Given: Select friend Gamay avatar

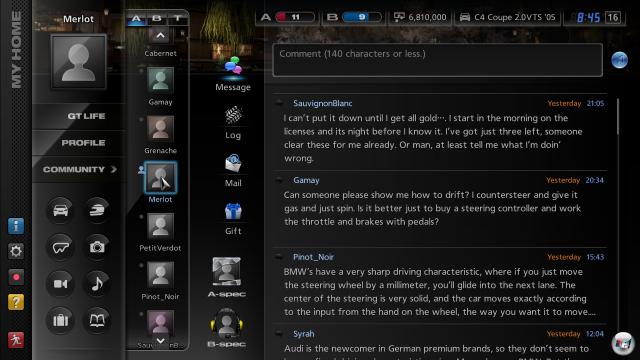Looking at the screenshot, I should [x=160, y=80].
